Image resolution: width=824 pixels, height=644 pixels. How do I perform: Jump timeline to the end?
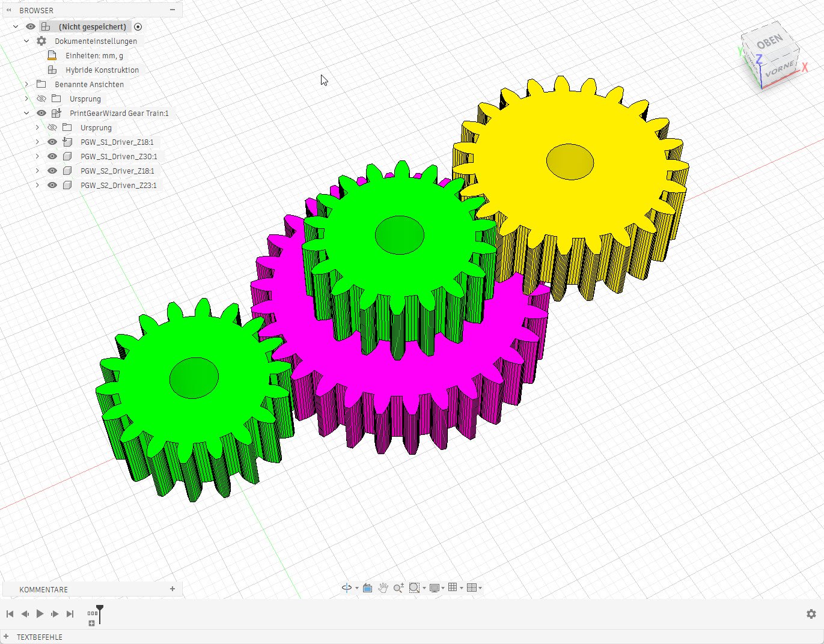(x=70, y=613)
